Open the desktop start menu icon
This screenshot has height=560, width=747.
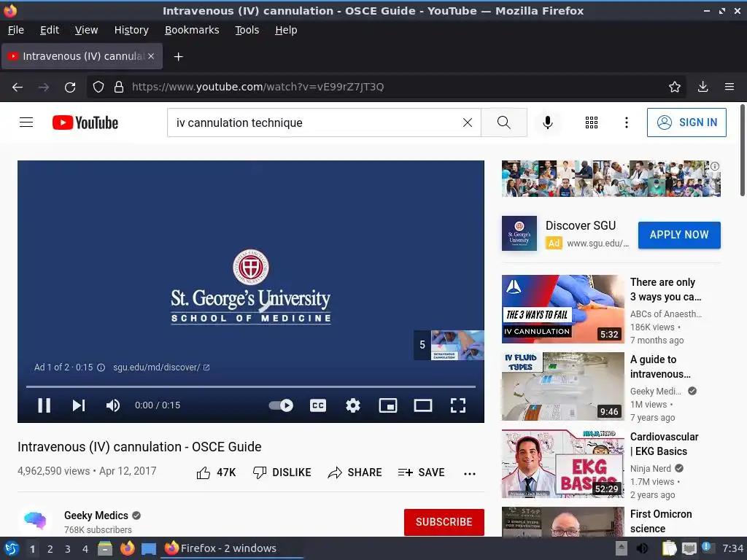[11, 548]
